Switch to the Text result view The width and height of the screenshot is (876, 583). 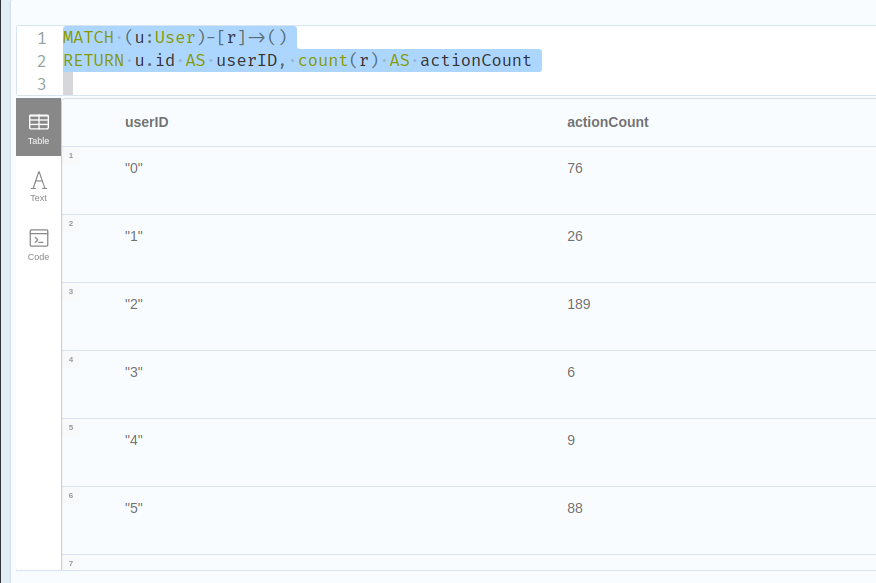click(x=39, y=187)
